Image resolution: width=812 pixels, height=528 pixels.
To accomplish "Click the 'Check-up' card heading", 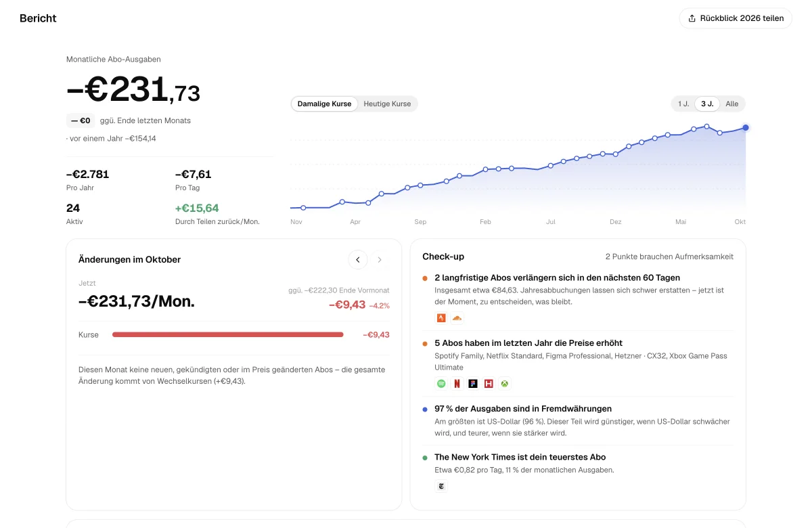I will [x=443, y=257].
